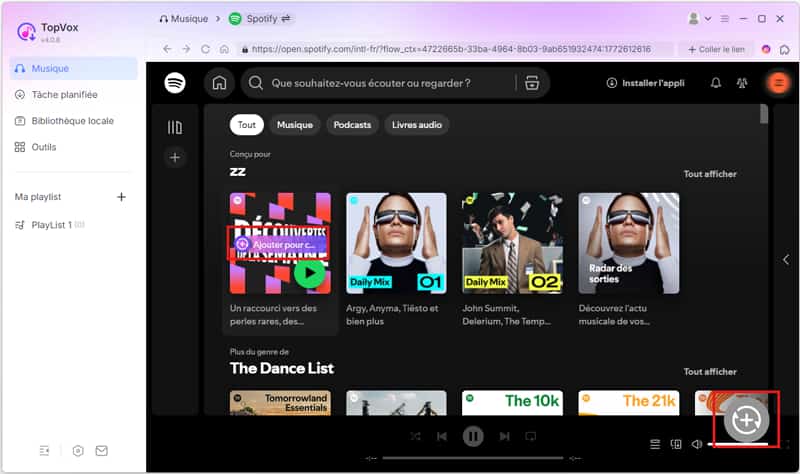
Task: Create a playlist with library plus button
Action: click(x=174, y=157)
